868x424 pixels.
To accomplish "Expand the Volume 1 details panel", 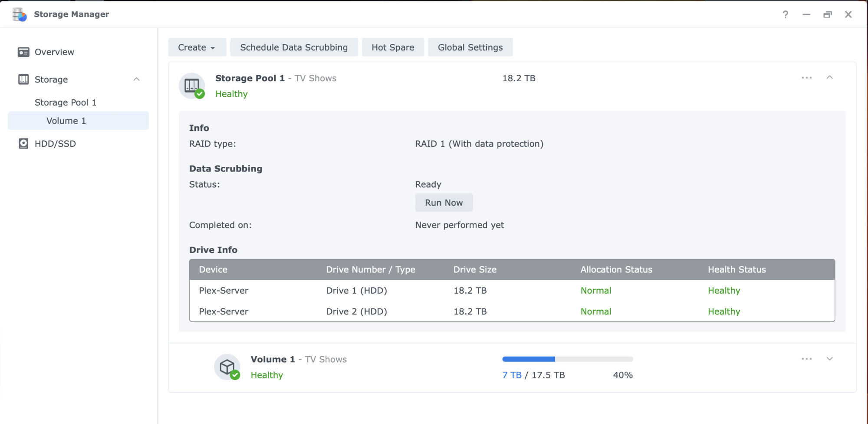I will pos(829,359).
